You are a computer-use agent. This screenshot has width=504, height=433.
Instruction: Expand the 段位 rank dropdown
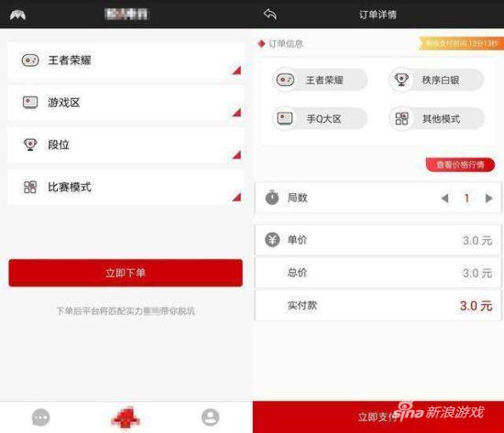point(126,145)
